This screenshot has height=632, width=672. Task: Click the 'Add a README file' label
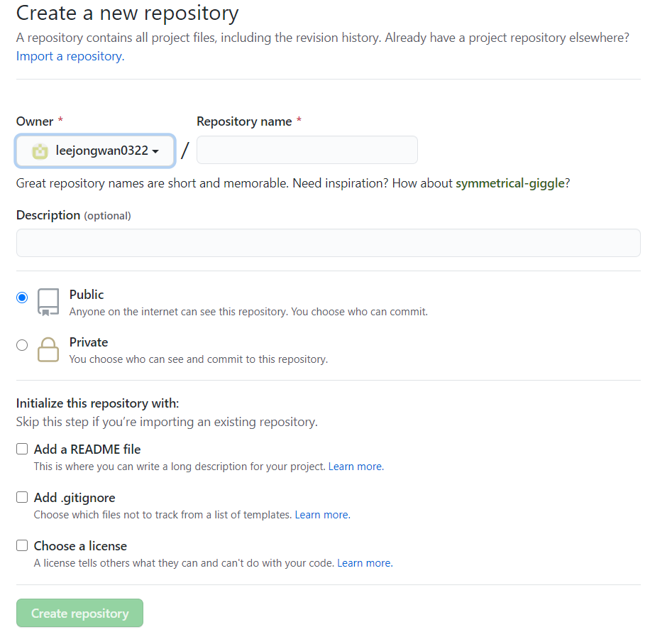tap(87, 450)
